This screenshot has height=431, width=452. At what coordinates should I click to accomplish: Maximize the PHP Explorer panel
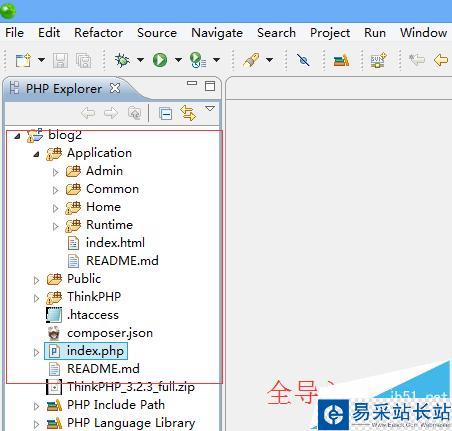[210, 86]
